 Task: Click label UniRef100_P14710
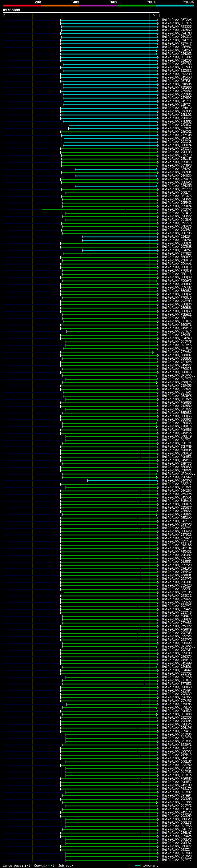(x=177, y=40)
